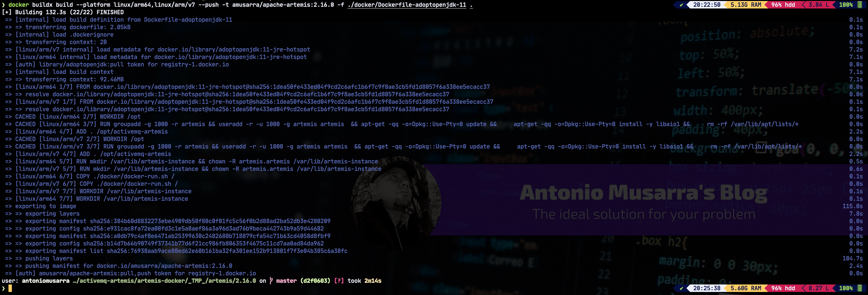Click the Building 132.3s (22/22) FINISHED line
Screen dimensions: 868x295
coord(63,12)
